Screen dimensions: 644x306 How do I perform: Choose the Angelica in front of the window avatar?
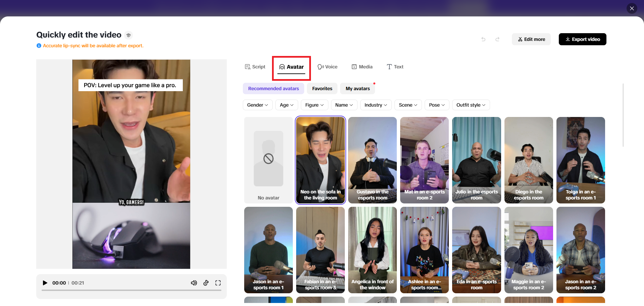point(372,250)
